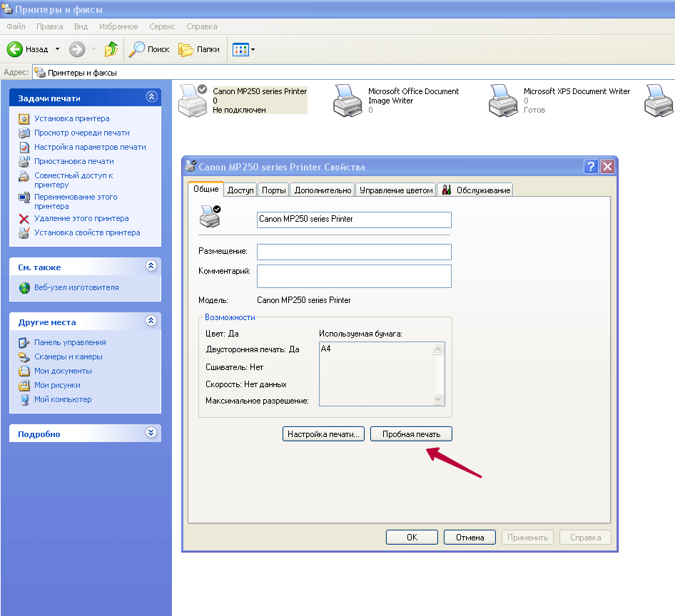Screen dimensions: 675x616
Task: Click the paper list scrollbar down arrow
Action: (x=438, y=399)
